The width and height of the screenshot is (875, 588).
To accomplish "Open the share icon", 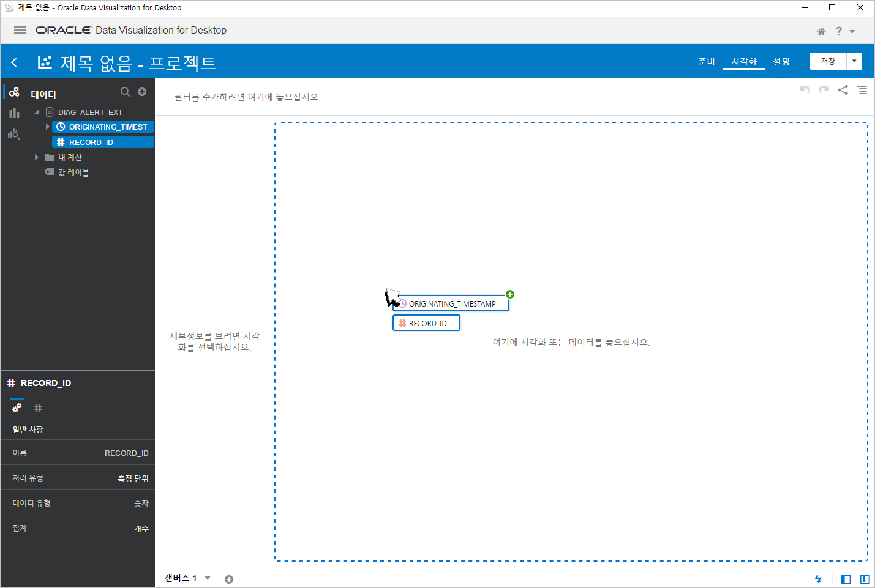I will point(843,90).
